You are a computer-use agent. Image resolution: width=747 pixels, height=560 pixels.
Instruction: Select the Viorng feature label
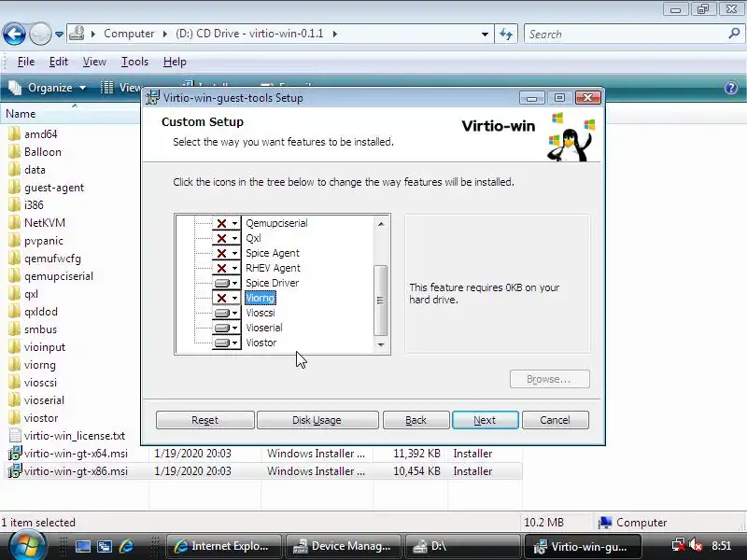coord(261,298)
